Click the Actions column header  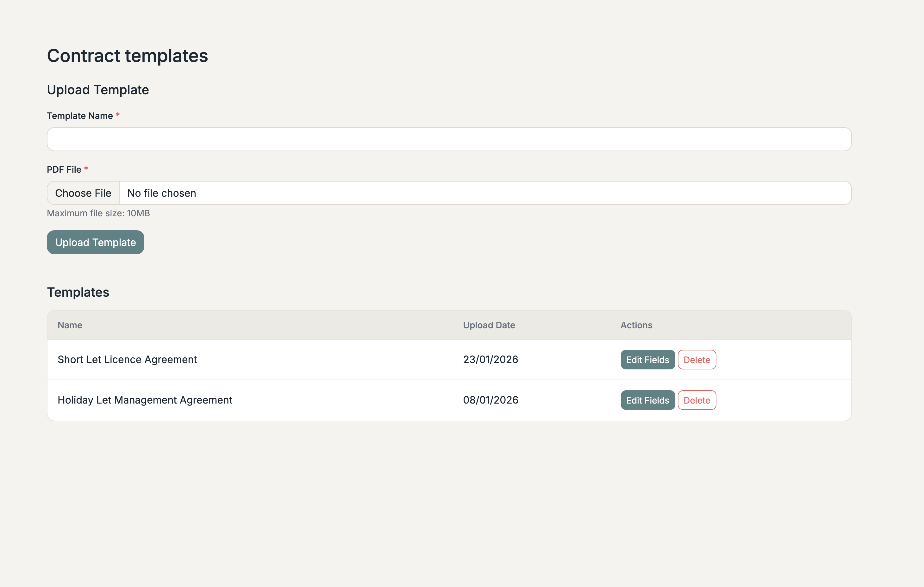click(x=636, y=325)
